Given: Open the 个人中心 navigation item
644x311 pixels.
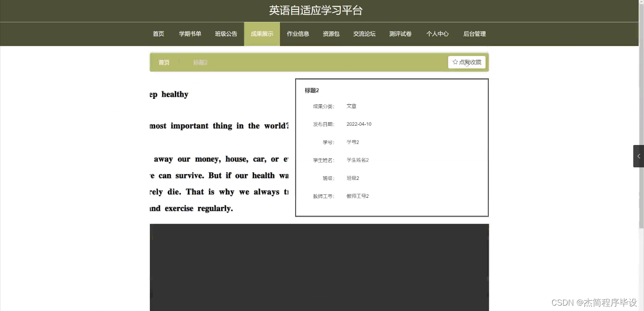Looking at the screenshot, I should pos(437,34).
